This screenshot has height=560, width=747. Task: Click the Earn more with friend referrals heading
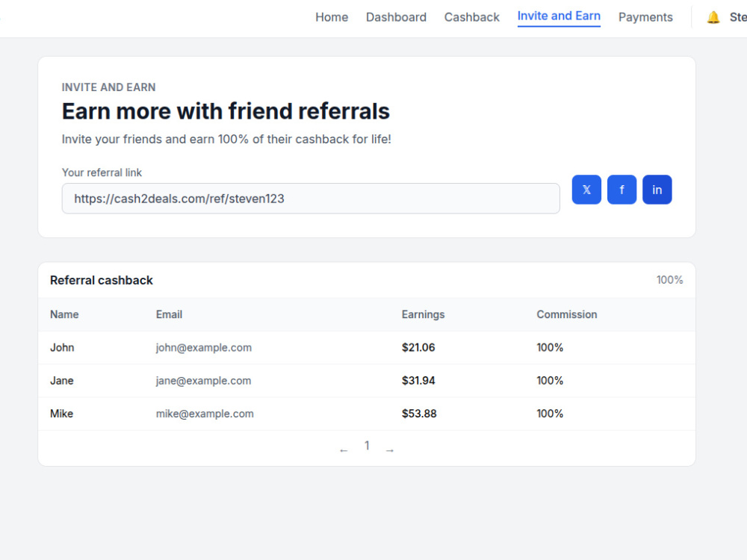[x=226, y=111]
